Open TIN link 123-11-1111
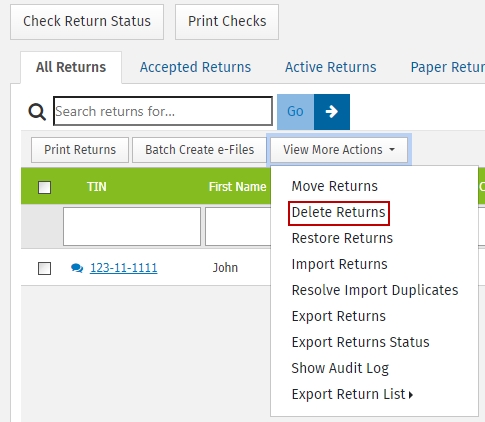485x422 pixels. click(124, 268)
